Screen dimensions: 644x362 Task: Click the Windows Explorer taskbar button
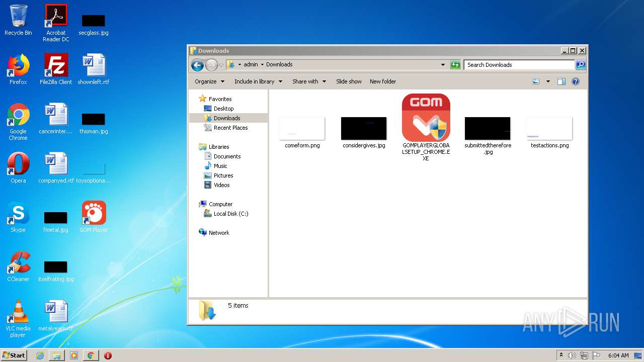57,355
